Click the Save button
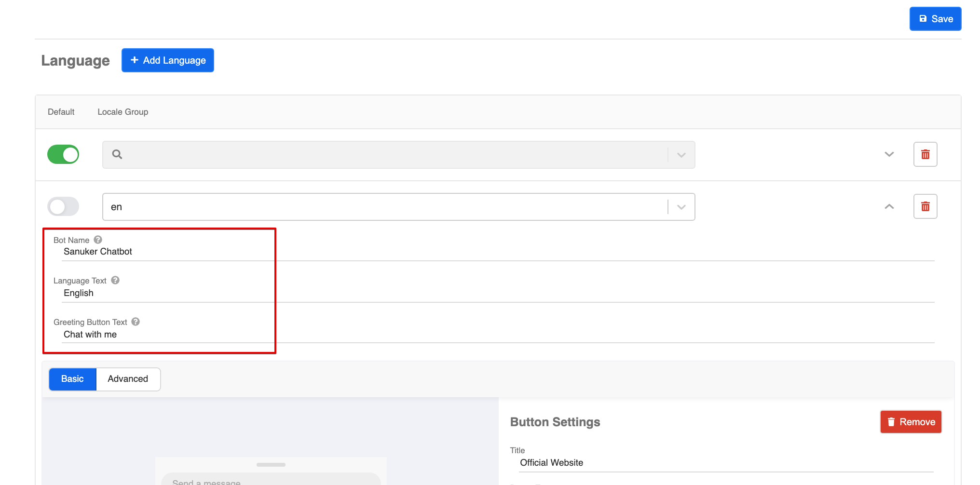980x485 pixels. 935,18
